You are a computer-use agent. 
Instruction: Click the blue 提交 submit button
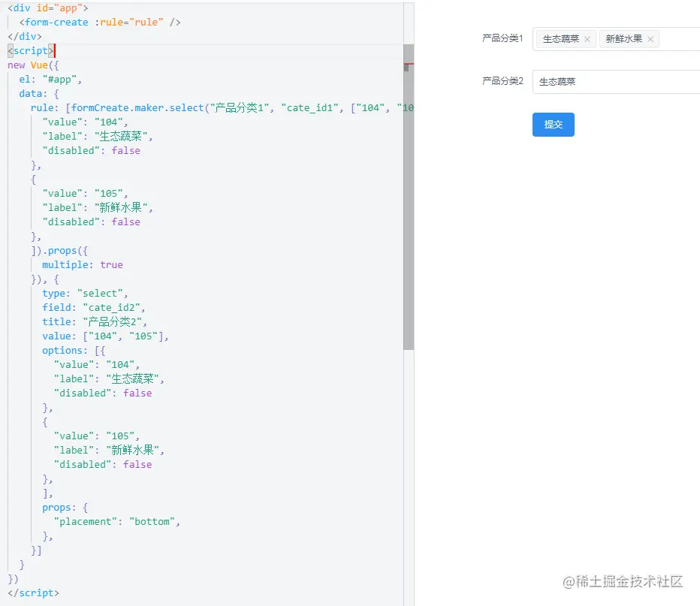[x=553, y=125]
